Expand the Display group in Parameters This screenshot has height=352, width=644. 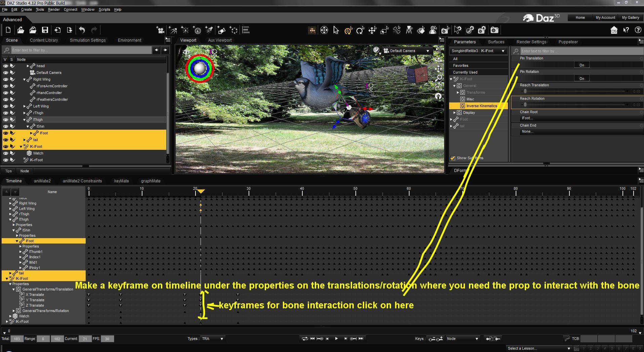[x=455, y=113]
